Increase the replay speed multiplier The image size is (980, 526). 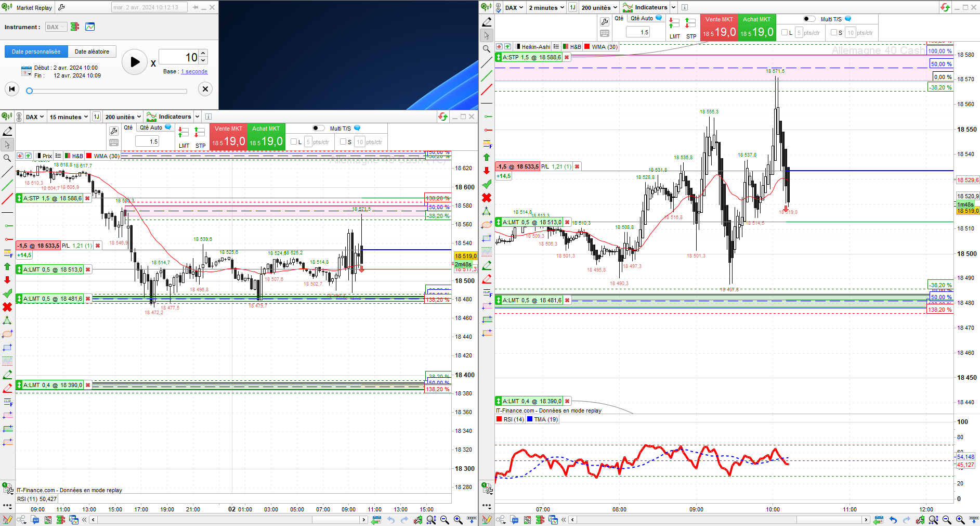tap(203, 54)
